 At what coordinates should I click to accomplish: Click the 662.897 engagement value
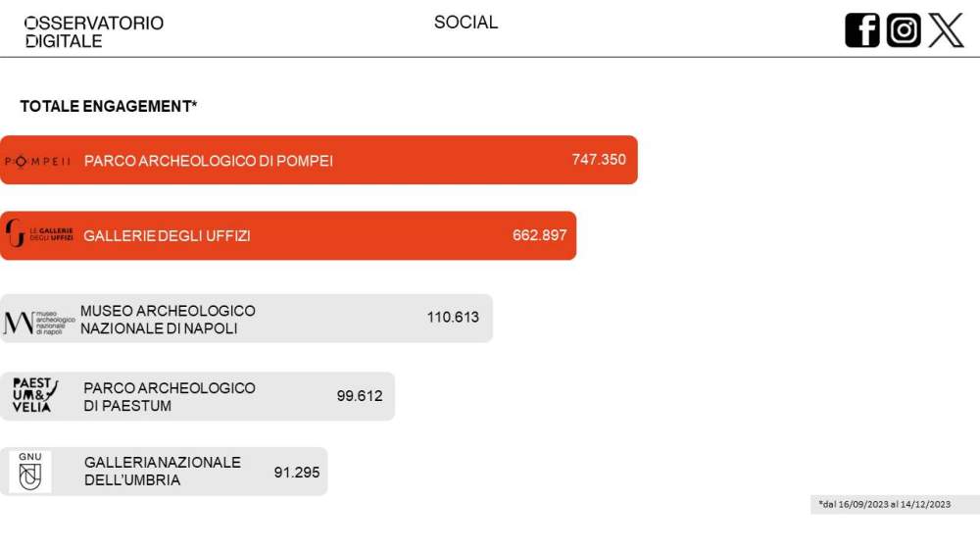(539, 235)
